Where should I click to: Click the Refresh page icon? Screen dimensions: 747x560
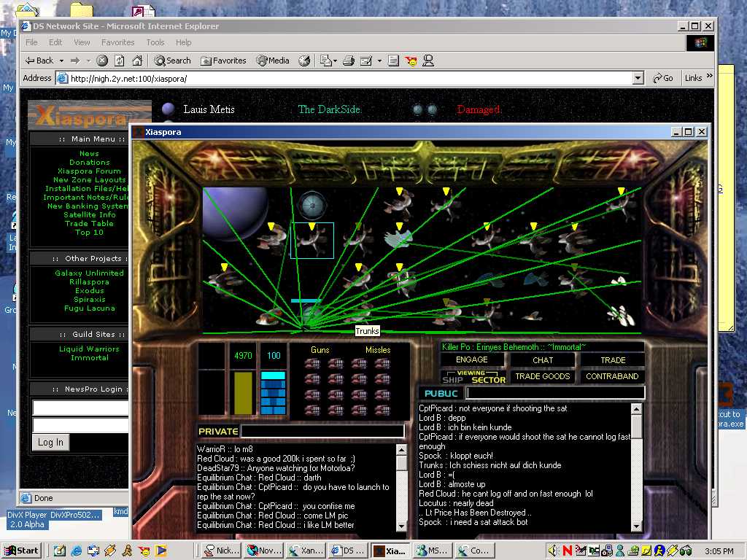119,61
